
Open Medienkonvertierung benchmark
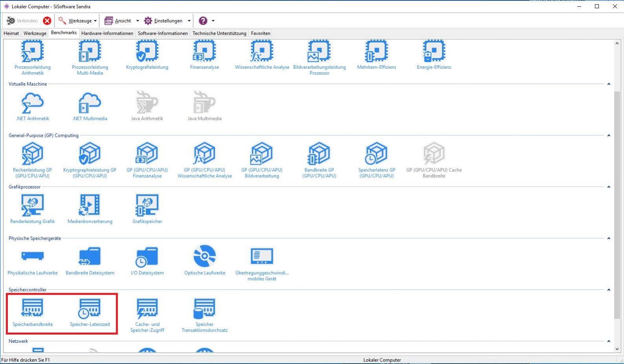click(x=90, y=209)
